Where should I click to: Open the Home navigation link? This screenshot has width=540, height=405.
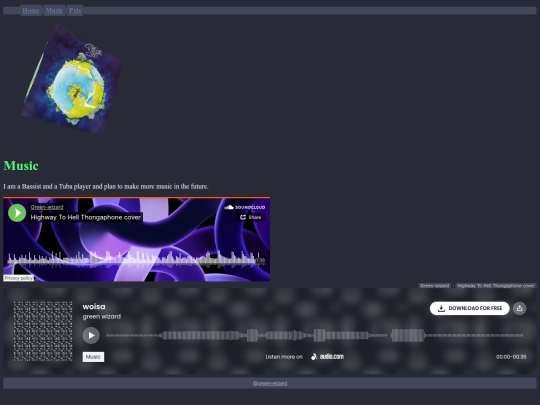point(31,11)
